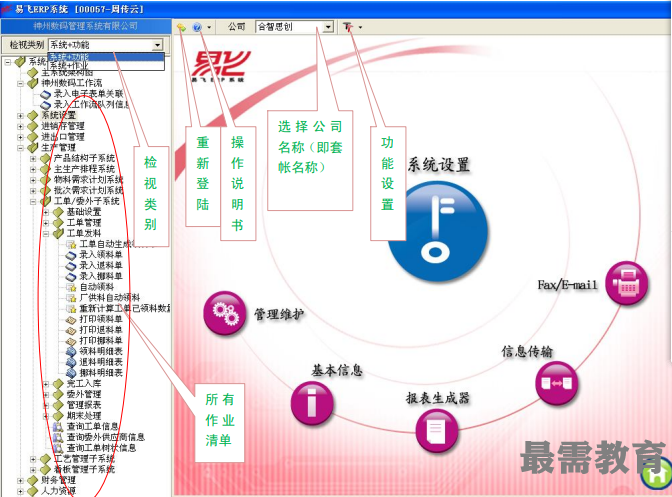
Task: Click the 神州数码管理系统有限公司 header bar
Action: [x=86, y=26]
